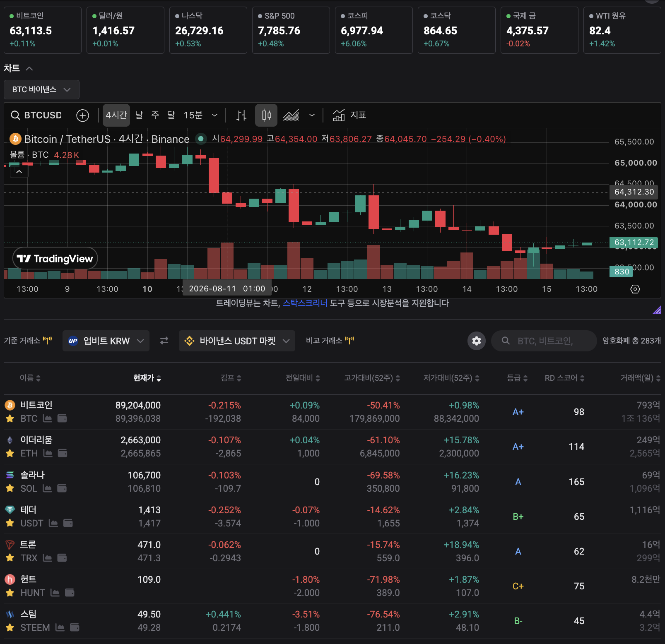Click the star icon for BTC
This screenshot has height=644, width=665.
(x=10, y=418)
